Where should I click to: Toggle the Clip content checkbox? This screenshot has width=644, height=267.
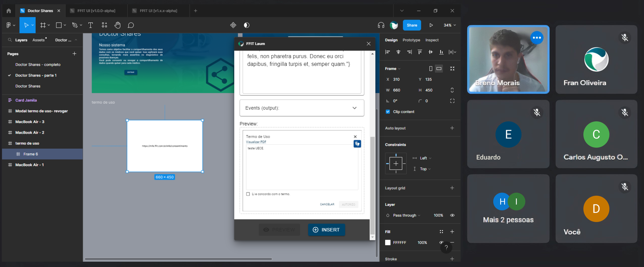click(x=388, y=112)
